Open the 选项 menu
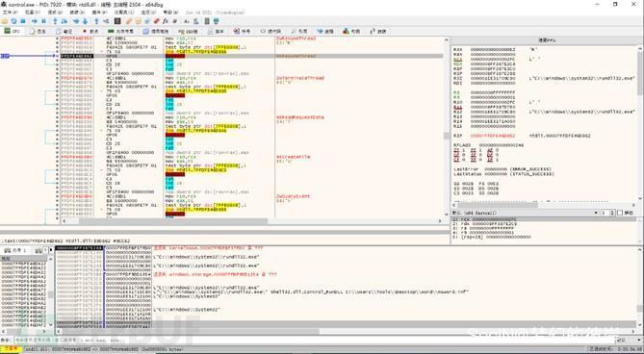 pos(148,13)
